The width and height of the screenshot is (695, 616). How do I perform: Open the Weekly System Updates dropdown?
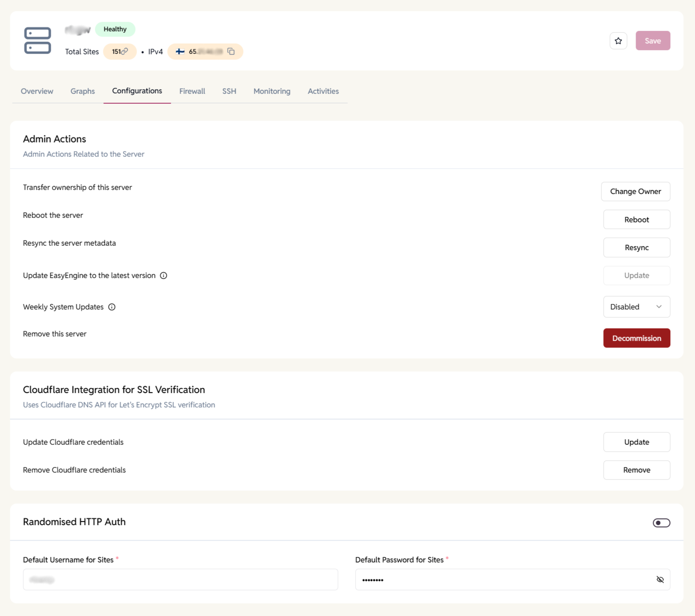637,306
